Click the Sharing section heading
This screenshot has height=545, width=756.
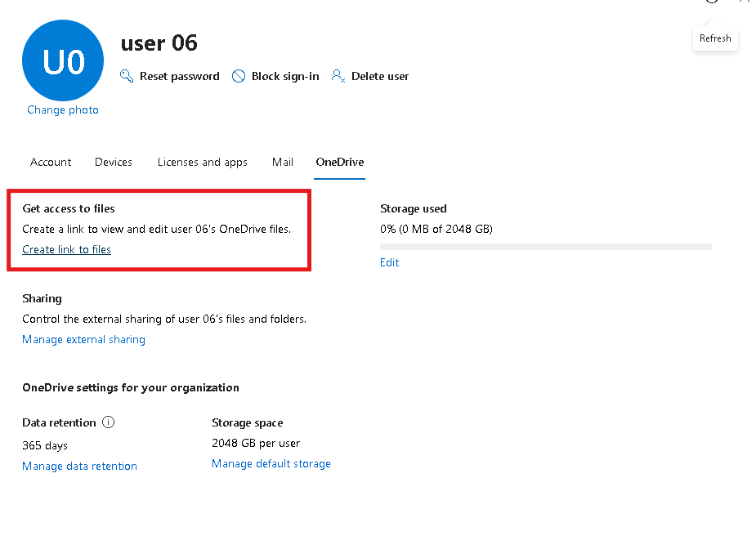42,299
